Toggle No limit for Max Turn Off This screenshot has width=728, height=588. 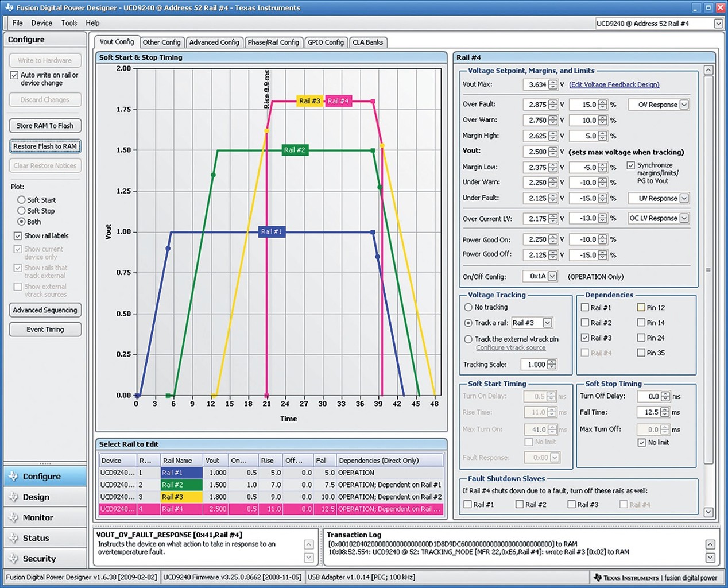point(642,443)
